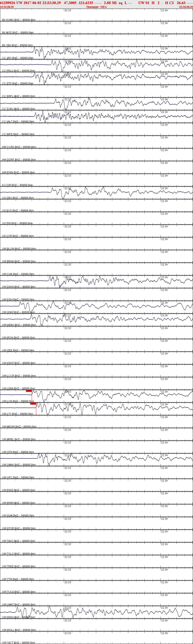
Task: Select the CC SWFL BHZ station label
Action: 19,96
